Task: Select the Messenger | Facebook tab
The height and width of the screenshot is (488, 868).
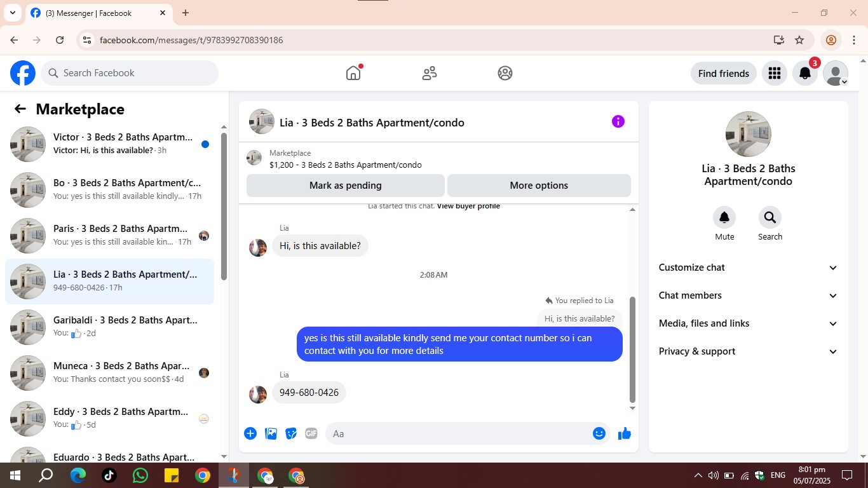Action: (98, 13)
